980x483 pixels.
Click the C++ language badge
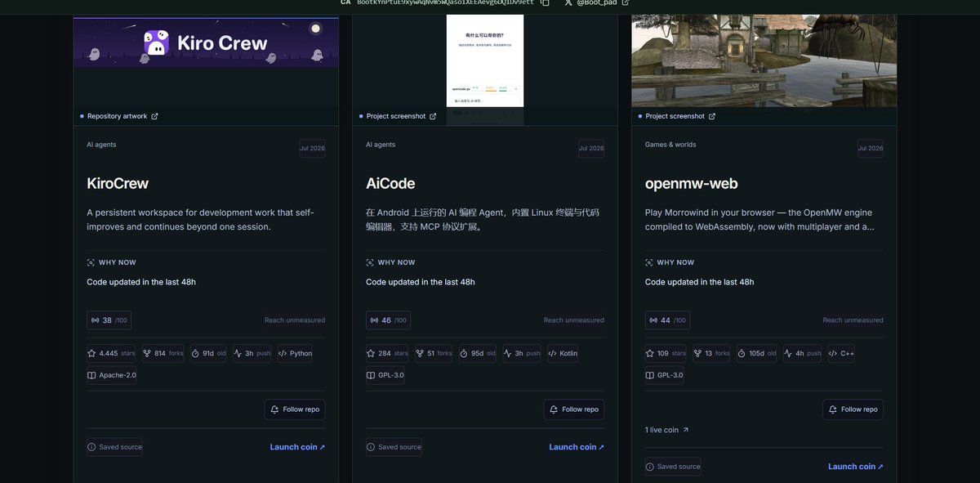tap(841, 353)
